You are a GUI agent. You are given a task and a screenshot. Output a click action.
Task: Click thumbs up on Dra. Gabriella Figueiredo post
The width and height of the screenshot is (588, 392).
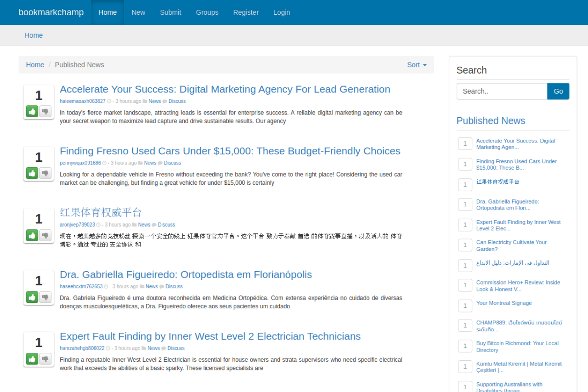pos(32,297)
